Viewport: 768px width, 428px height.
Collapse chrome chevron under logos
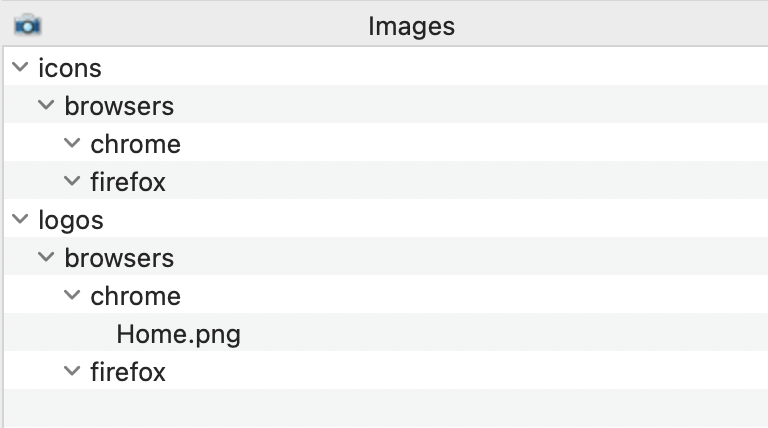point(72,294)
